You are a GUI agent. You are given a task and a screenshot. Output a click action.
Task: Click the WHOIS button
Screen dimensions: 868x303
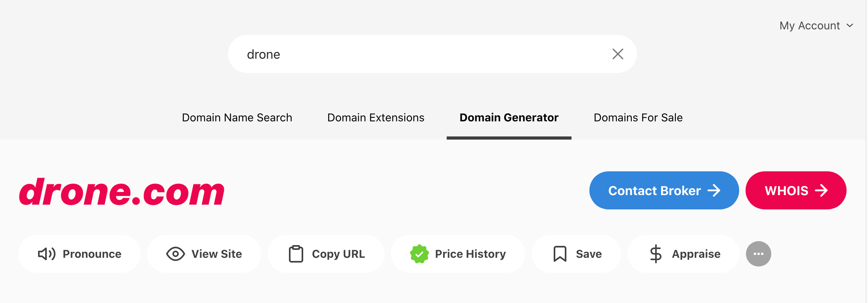point(796,190)
